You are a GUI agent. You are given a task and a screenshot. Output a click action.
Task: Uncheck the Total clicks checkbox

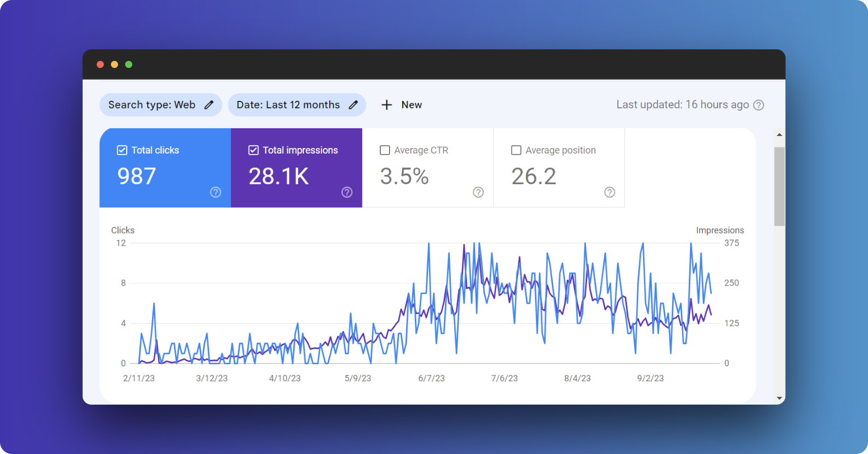click(x=122, y=150)
